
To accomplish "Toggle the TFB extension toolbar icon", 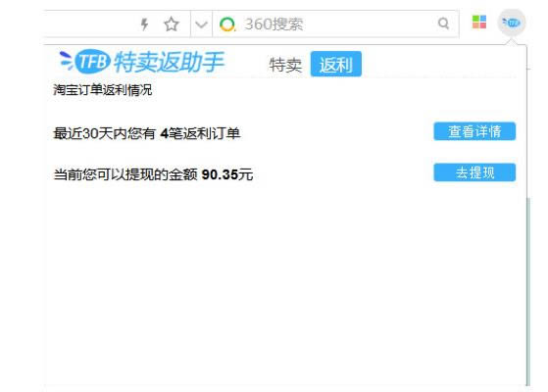I will pos(512,23).
